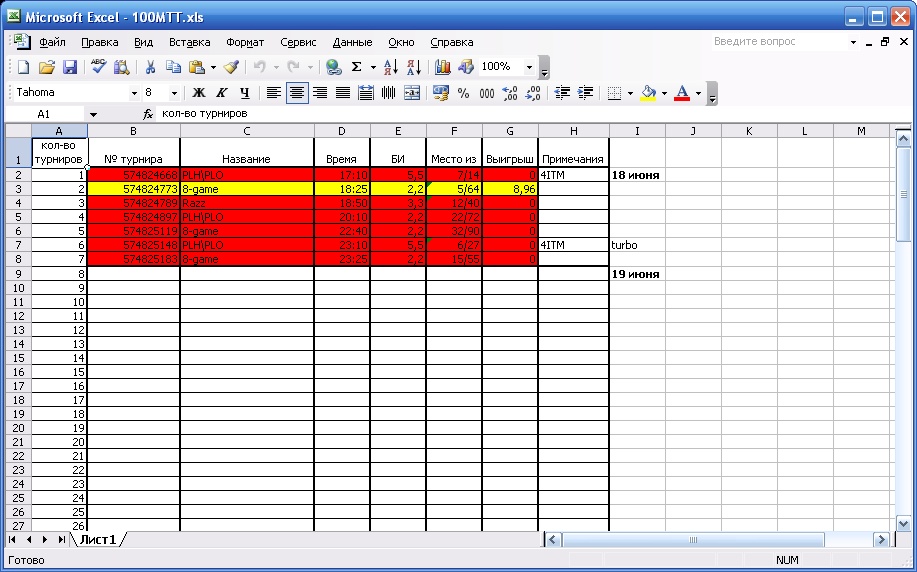Insert hyperlink globe icon

click(x=334, y=67)
